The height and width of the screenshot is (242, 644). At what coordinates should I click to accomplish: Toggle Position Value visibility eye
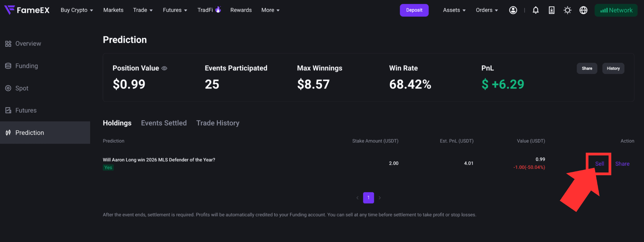coord(164,68)
